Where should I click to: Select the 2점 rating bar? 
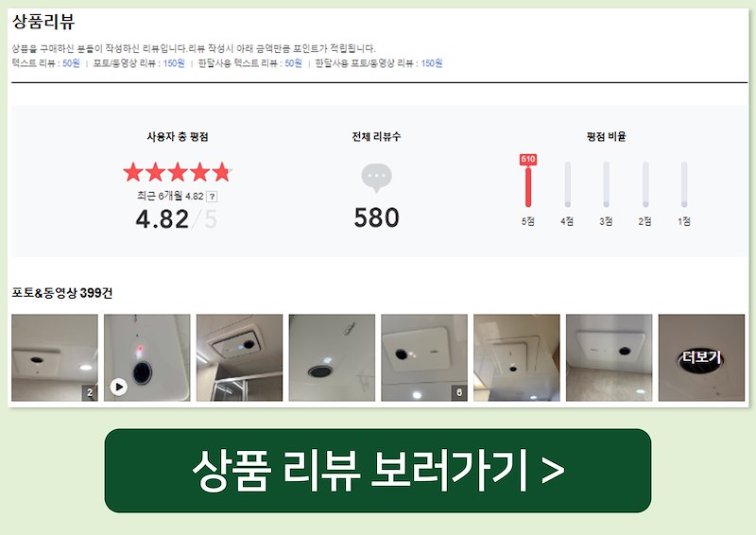(645, 184)
